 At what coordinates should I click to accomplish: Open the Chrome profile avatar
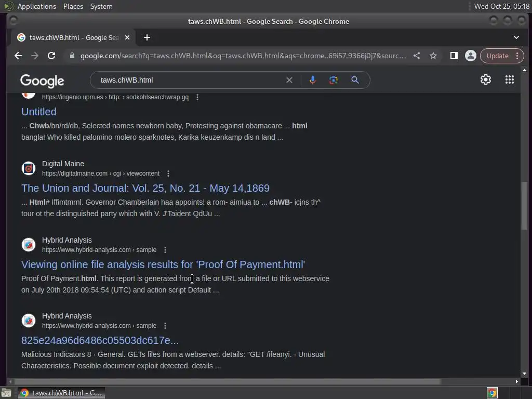click(x=471, y=56)
